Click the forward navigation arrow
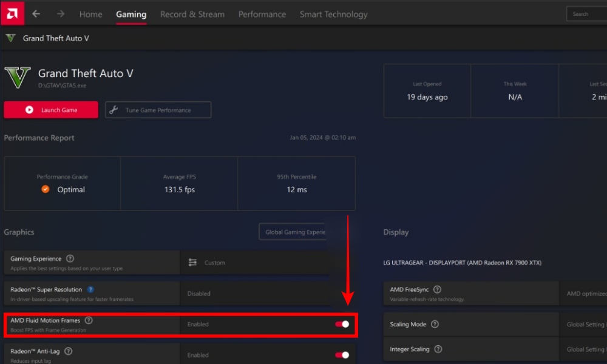Image resolution: width=607 pixels, height=364 pixels. point(59,13)
